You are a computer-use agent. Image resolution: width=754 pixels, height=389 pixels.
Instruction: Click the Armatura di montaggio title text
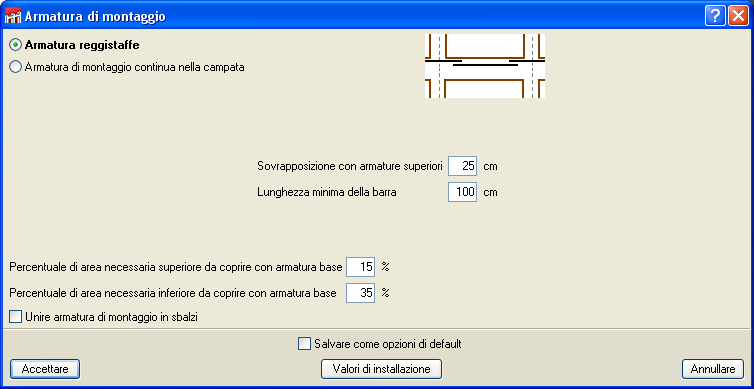pos(95,17)
